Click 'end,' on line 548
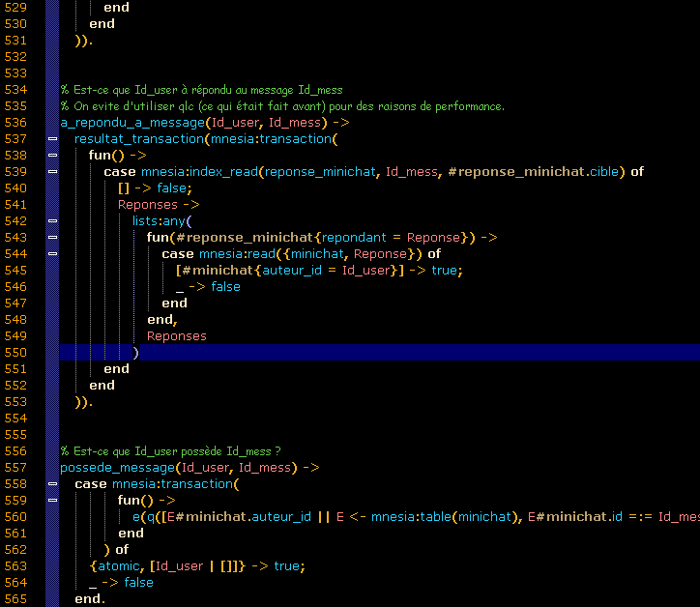700x607 pixels. 162,320
